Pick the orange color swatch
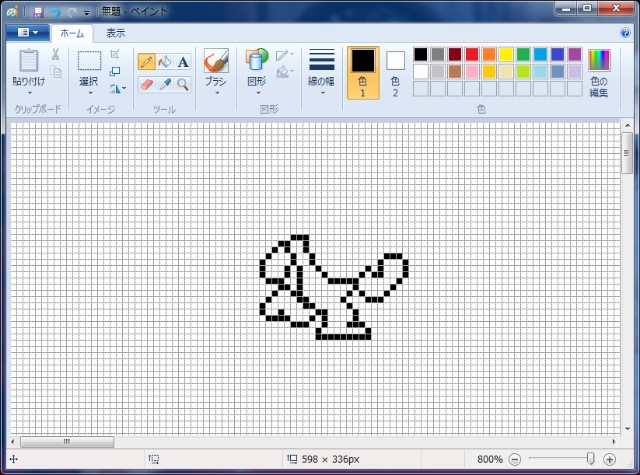The image size is (640, 475). pyautogui.click(x=489, y=54)
